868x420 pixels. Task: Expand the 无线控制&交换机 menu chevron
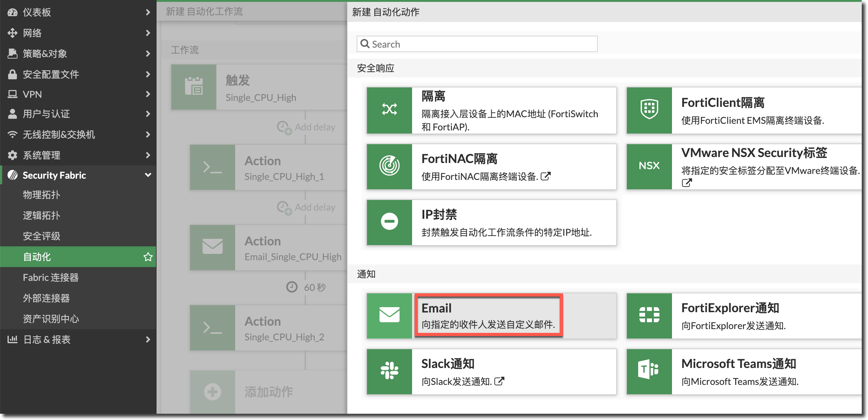click(148, 134)
